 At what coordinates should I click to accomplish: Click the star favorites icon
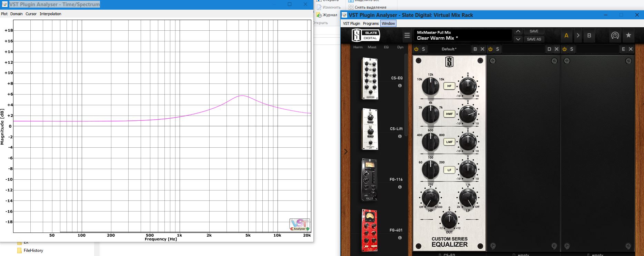coord(628,35)
